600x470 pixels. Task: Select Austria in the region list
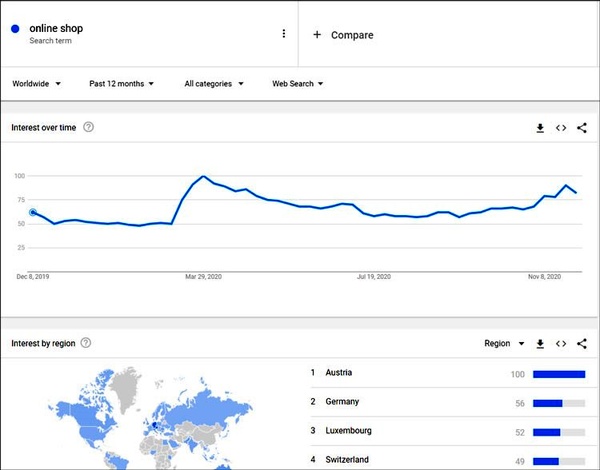[338, 373]
